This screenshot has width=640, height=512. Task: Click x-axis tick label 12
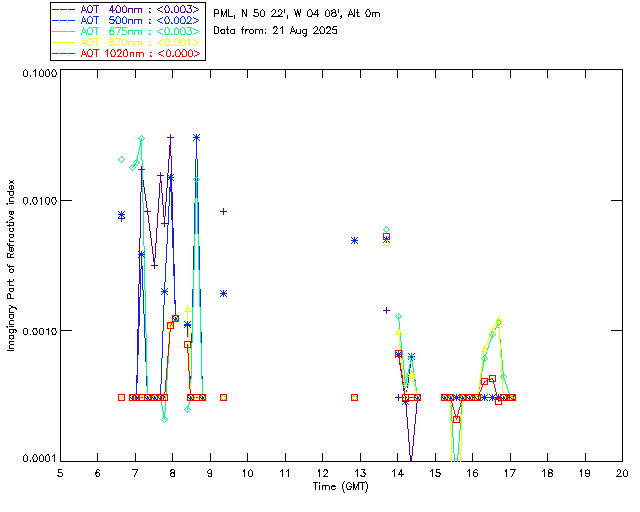click(322, 473)
